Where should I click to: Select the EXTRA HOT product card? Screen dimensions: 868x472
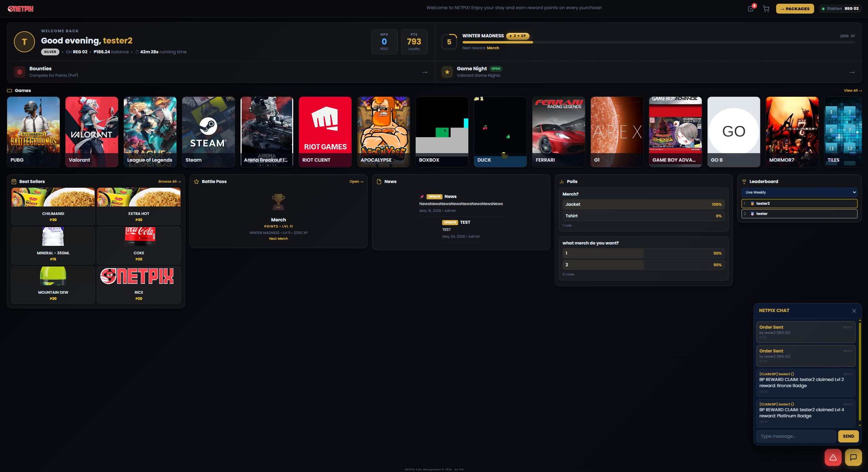pos(139,206)
